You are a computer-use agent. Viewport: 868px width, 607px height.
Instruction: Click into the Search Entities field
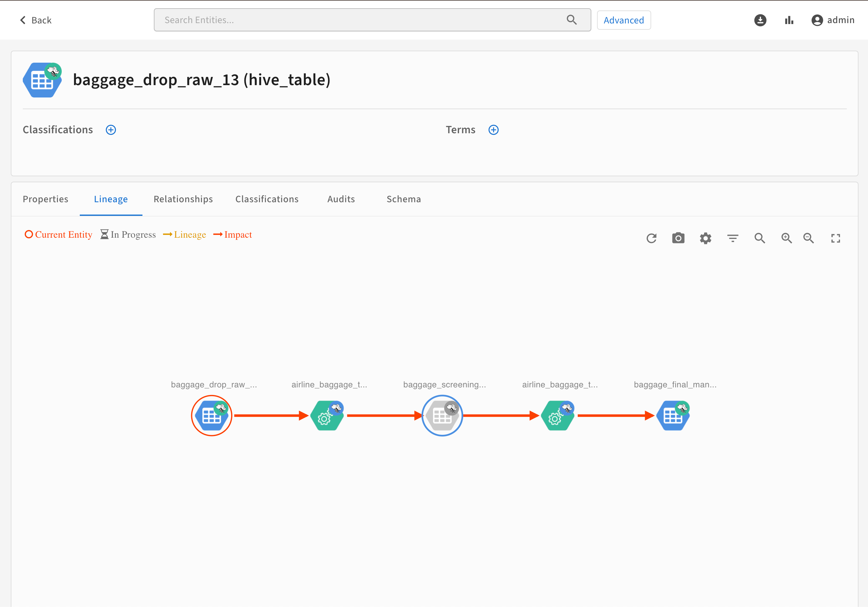[363, 20]
